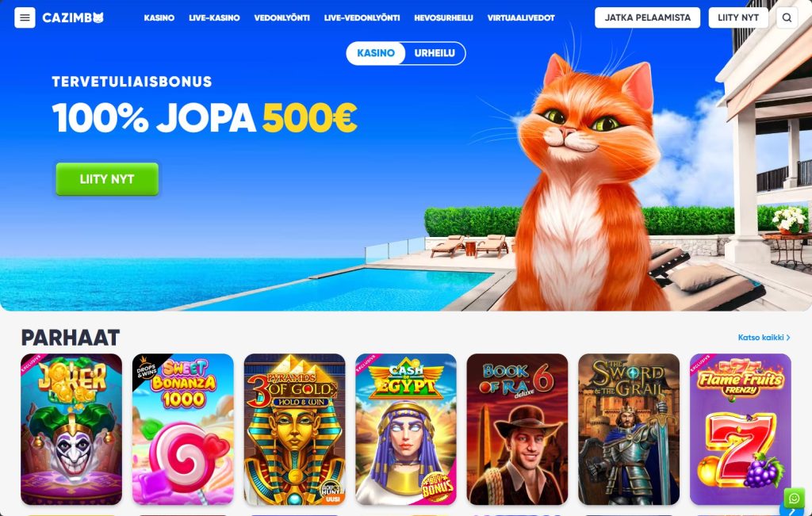Launch the Flame Fruits Frenzy game
The height and width of the screenshot is (516, 812).
click(x=741, y=429)
